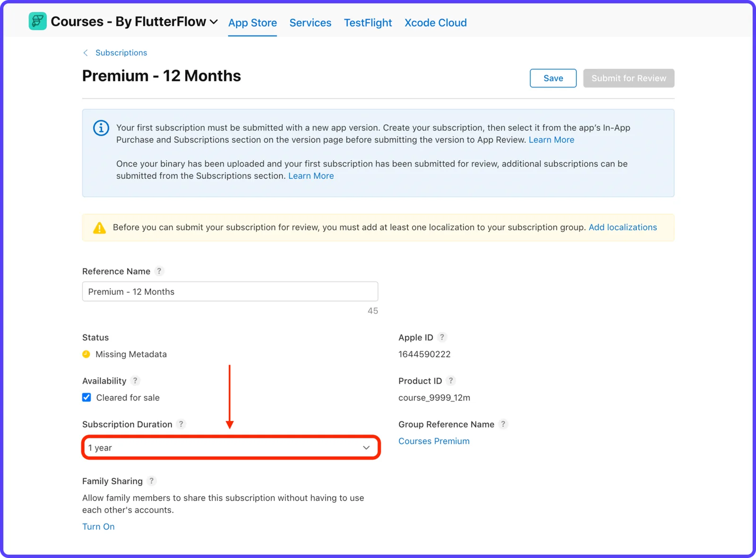Open Family Sharing help question mark
The width and height of the screenshot is (756, 558).
tap(151, 481)
